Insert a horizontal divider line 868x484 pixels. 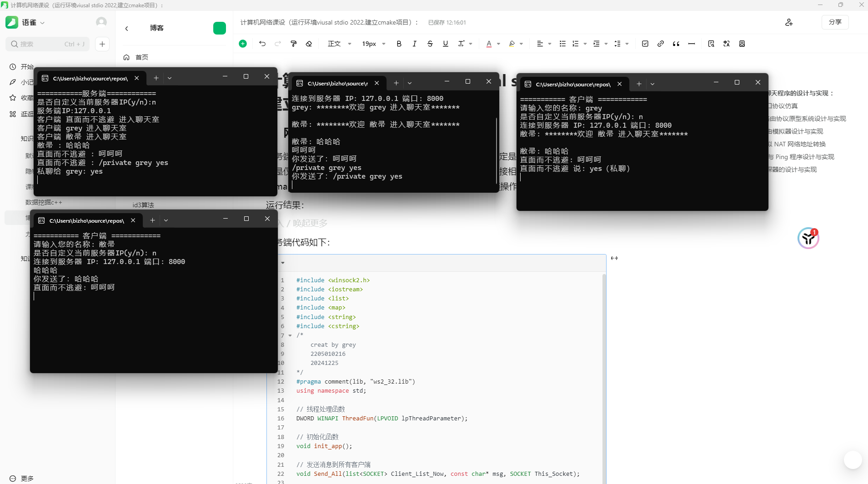coord(691,44)
